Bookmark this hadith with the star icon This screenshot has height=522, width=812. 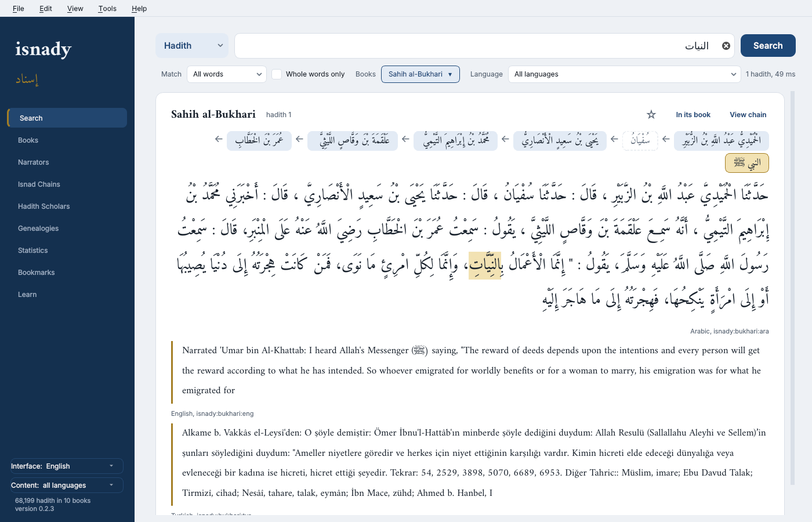coord(651,115)
